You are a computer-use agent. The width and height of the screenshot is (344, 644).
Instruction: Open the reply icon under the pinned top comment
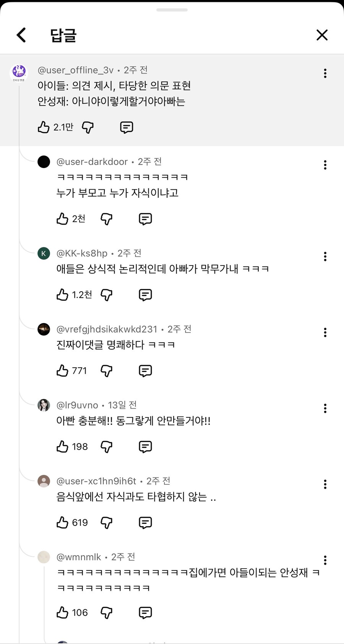pyautogui.click(x=126, y=127)
